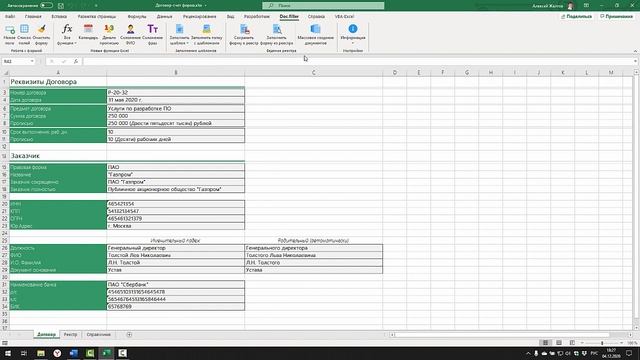The height and width of the screenshot is (360, 640).
Task: Select cell Генеральный директор in column B
Action: tap(176, 248)
